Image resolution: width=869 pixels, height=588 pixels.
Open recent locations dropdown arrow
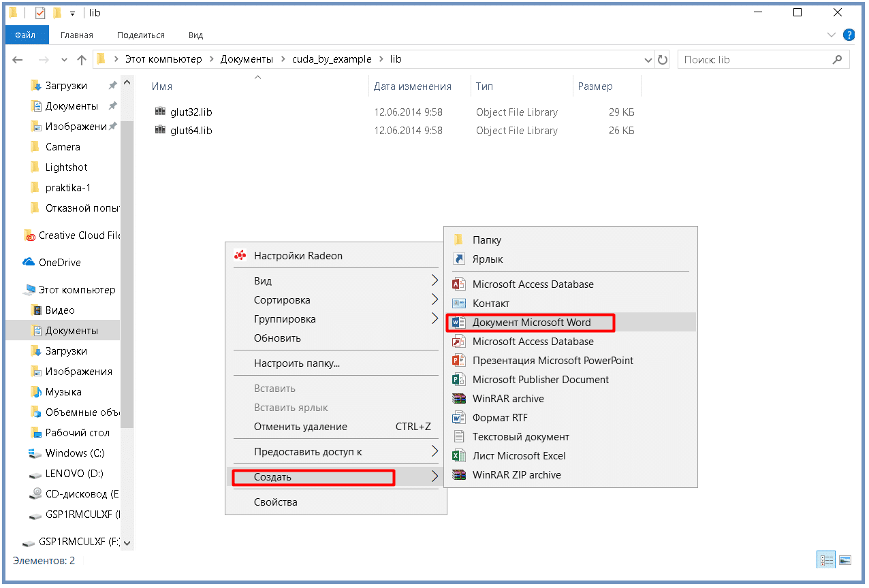pos(65,60)
